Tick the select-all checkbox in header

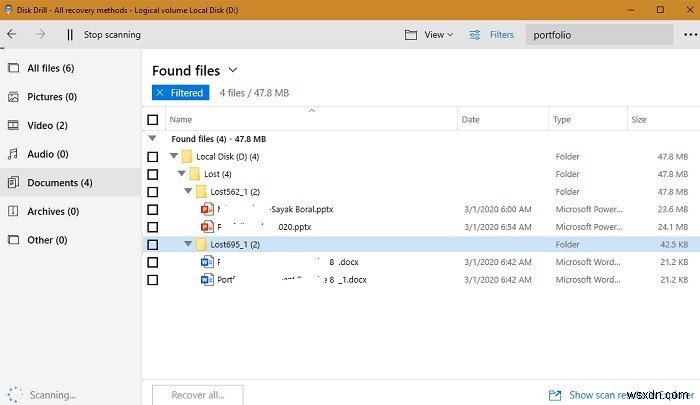(153, 120)
